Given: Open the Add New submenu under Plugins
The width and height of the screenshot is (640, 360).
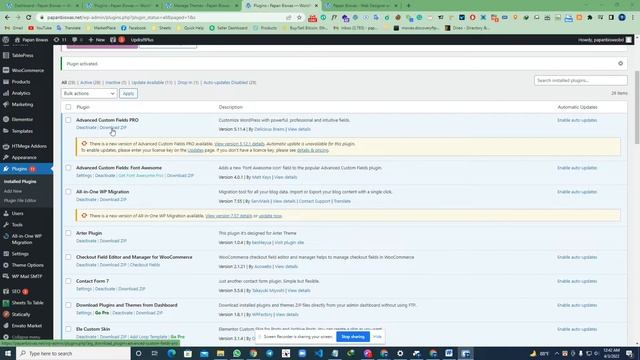Looking at the screenshot, I should point(13,191).
